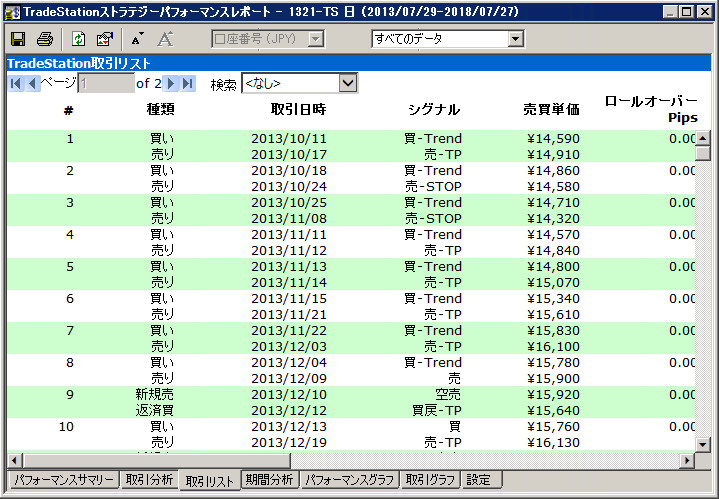Open the 取引グラフ tab
Viewport: 719px width, 499px height.
(x=430, y=480)
